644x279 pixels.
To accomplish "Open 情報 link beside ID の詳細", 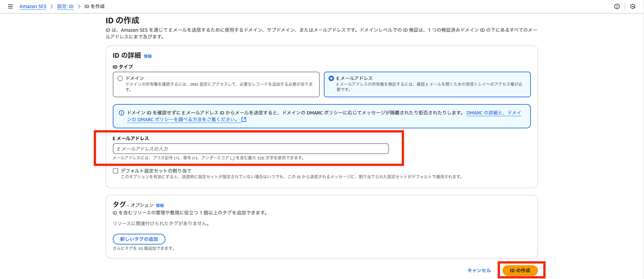I will [148, 56].
